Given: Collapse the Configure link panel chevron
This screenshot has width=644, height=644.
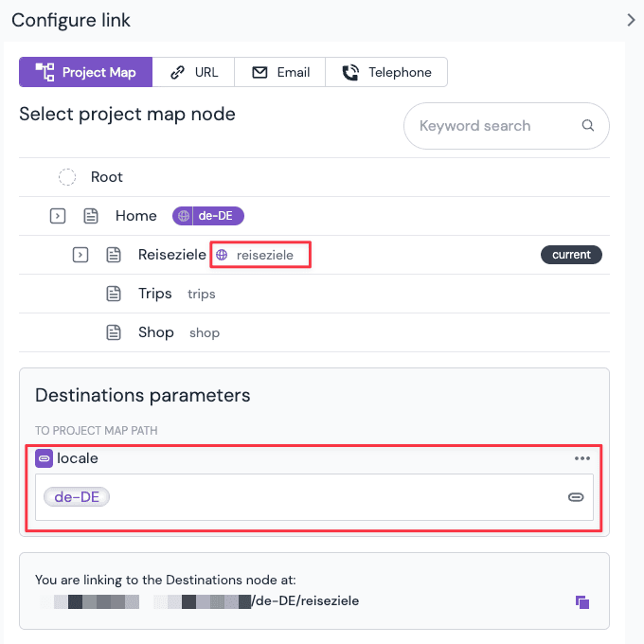Looking at the screenshot, I should tap(632, 20).
